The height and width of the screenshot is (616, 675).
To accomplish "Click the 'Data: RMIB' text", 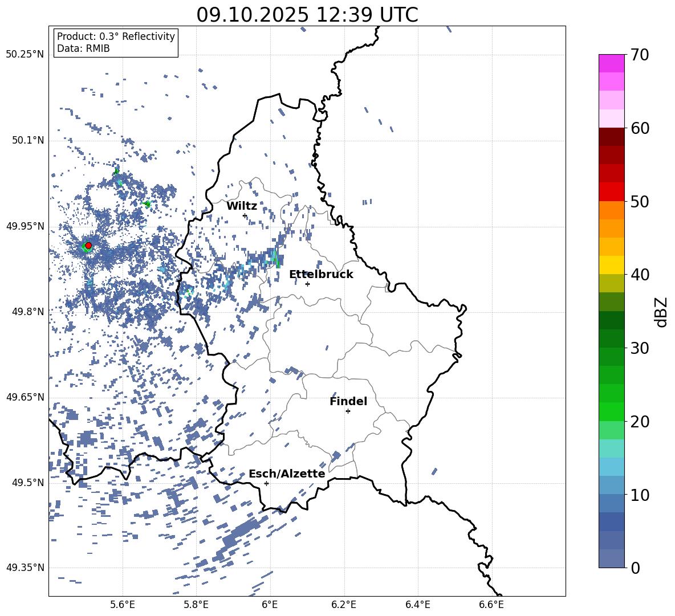I will click(x=83, y=48).
